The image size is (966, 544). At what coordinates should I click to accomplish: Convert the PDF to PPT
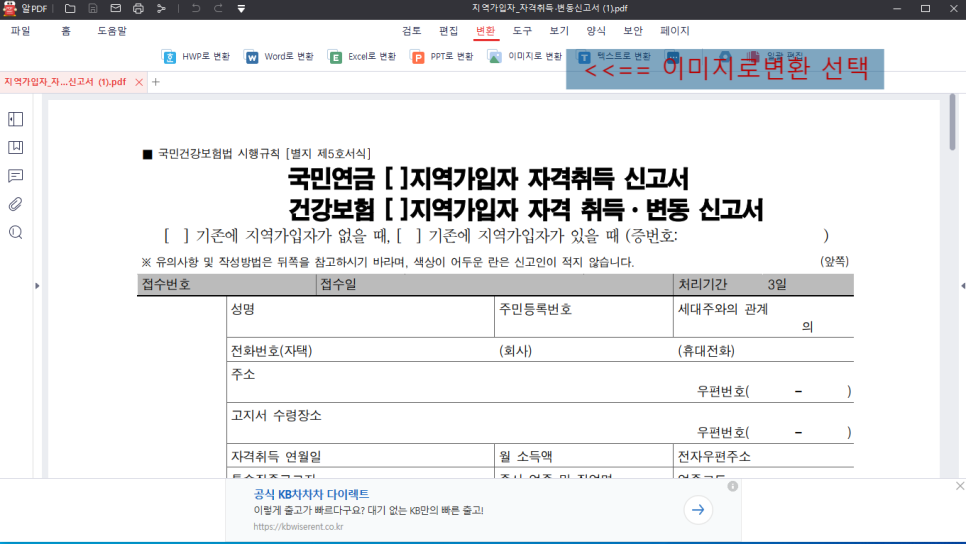point(442,57)
